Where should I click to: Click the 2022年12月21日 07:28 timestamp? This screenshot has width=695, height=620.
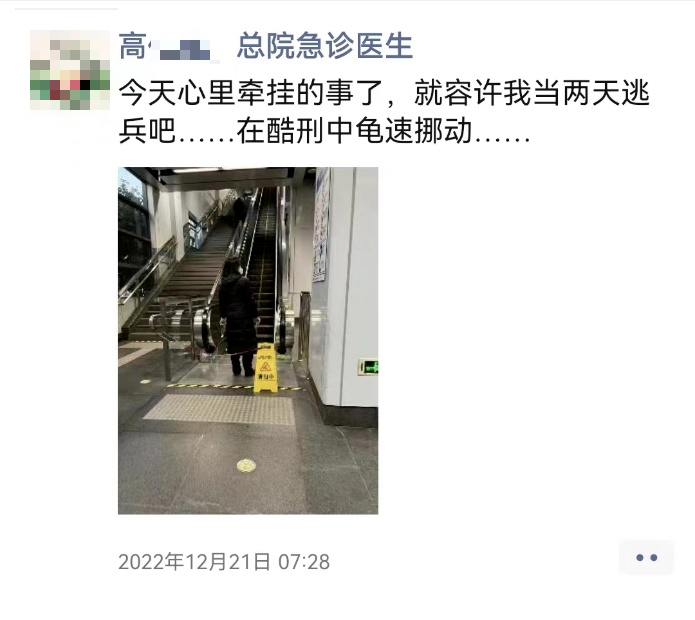[x=224, y=562]
